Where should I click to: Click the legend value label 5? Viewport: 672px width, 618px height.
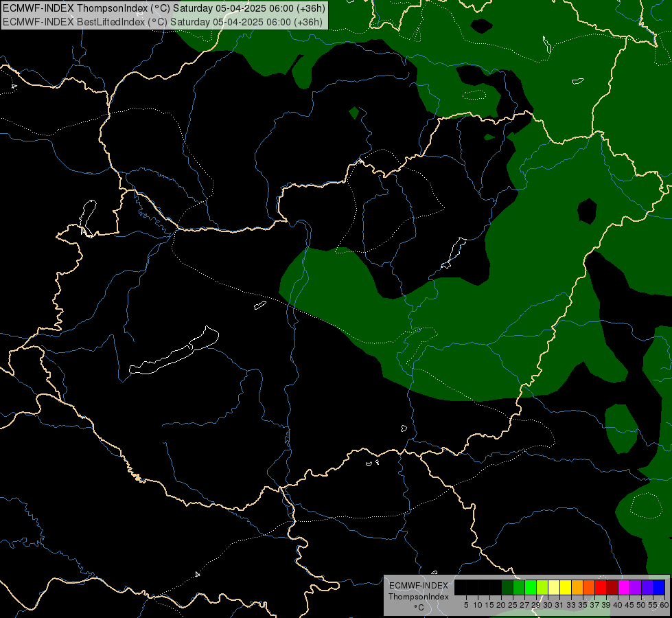[x=466, y=605]
